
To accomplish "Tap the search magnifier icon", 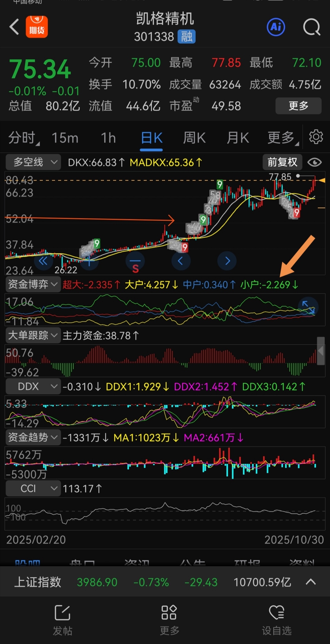I will tap(312, 27).
